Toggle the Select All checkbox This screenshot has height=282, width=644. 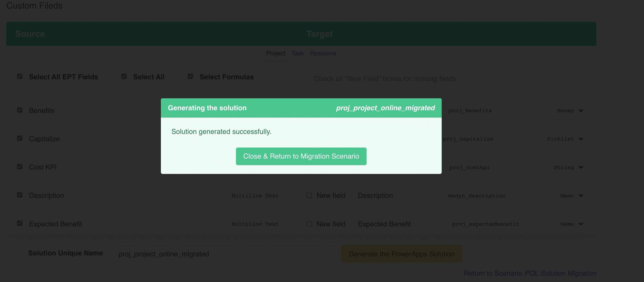coord(124,76)
